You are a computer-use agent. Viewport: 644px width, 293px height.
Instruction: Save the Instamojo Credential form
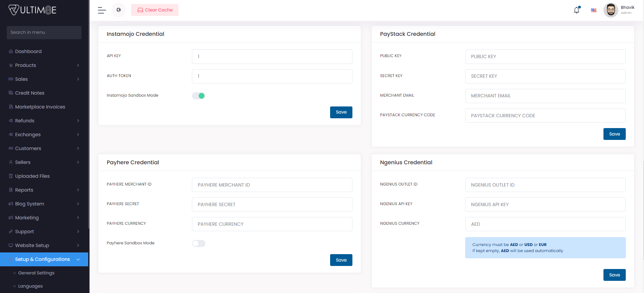pyautogui.click(x=341, y=112)
